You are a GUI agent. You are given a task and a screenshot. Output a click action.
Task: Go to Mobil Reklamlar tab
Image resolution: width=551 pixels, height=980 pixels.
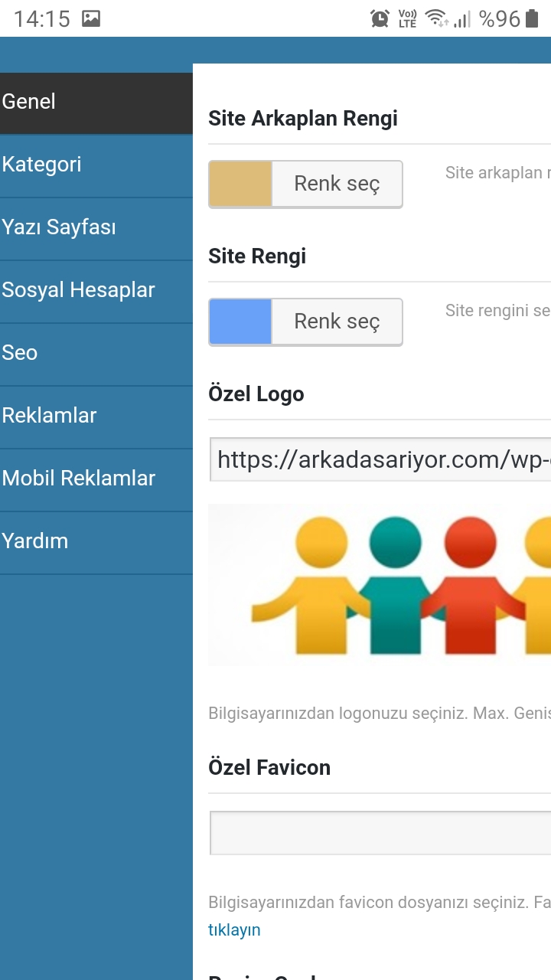pos(96,480)
